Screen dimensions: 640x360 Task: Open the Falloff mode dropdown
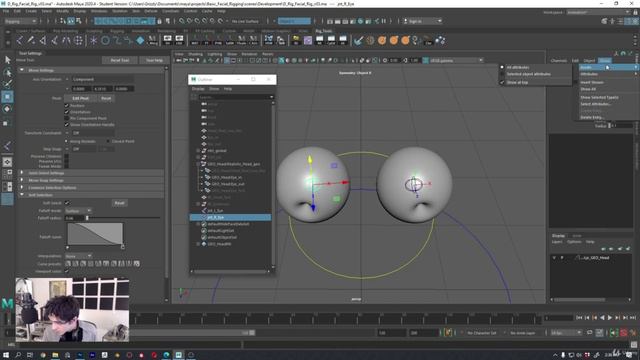click(x=78, y=211)
